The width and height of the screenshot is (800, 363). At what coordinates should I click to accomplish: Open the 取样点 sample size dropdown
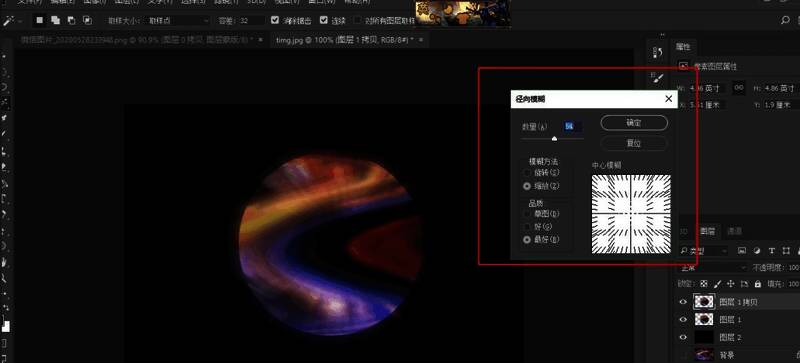pyautogui.click(x=177, y=21)
